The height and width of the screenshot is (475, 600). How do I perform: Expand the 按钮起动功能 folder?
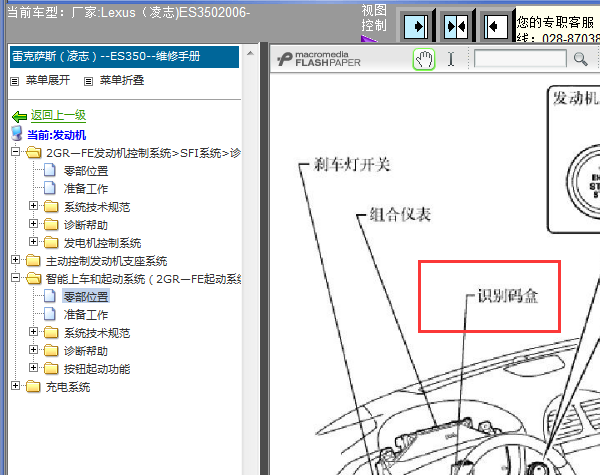click(33, 367)
